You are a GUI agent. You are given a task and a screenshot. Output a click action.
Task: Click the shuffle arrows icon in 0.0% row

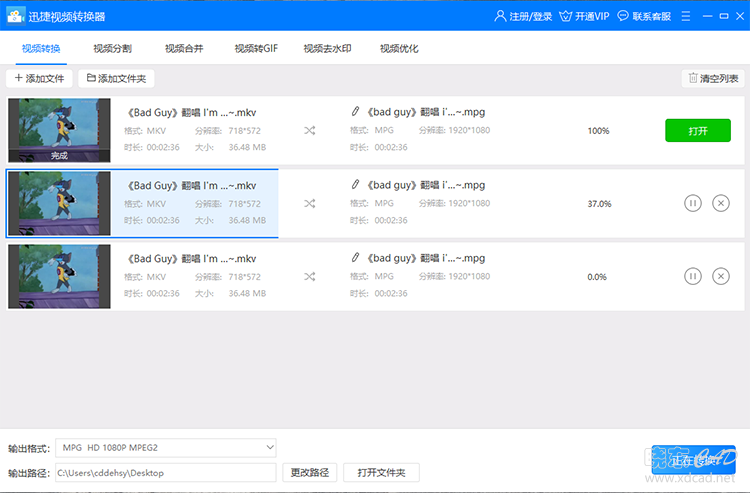309,276
